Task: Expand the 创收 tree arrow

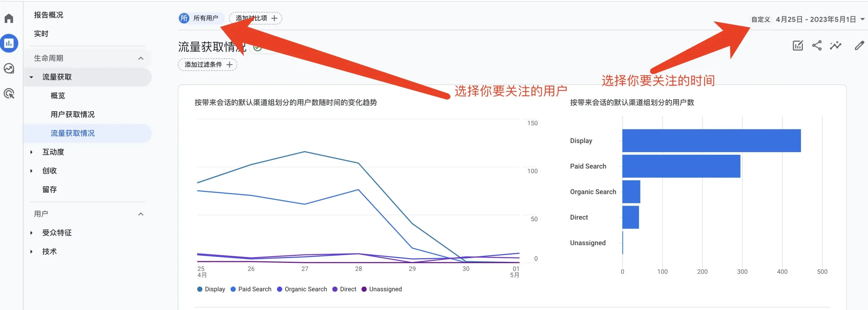Action: tap(31, 171)
